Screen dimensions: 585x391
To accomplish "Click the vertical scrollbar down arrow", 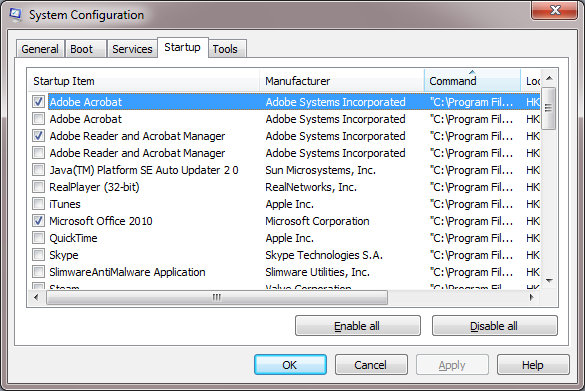I will [549, 281].
